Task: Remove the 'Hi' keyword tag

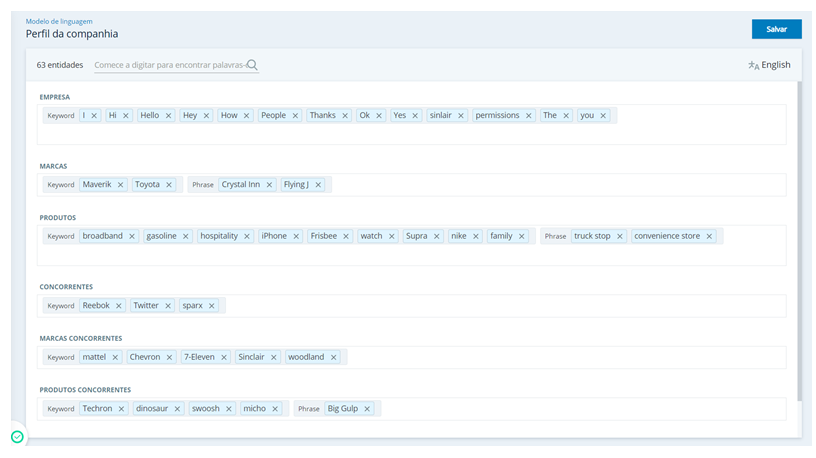Action: (x=125, y=116)
